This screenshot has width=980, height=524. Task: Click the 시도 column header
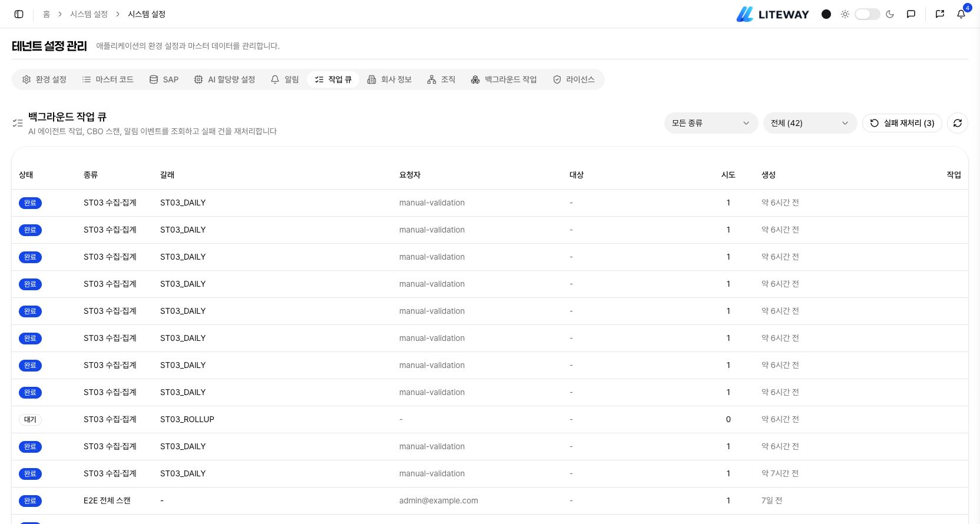(729, 175)
